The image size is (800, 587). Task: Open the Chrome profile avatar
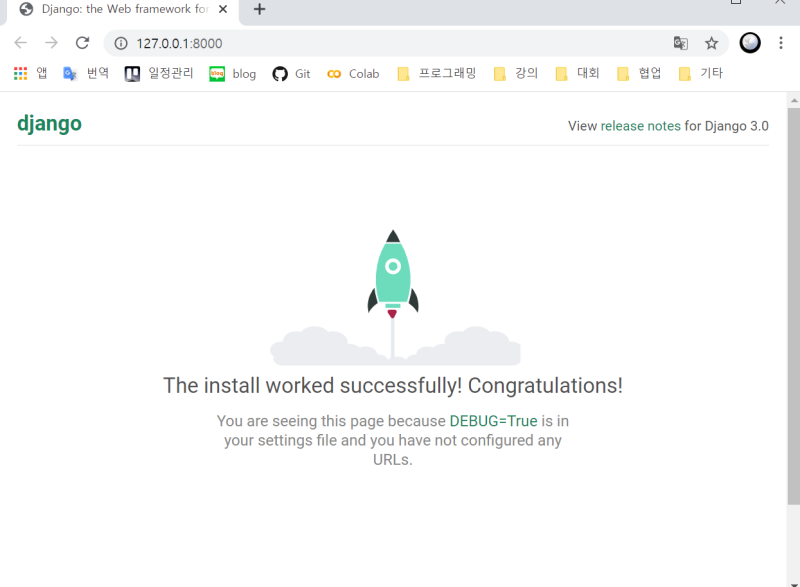(x=749, y=44)
